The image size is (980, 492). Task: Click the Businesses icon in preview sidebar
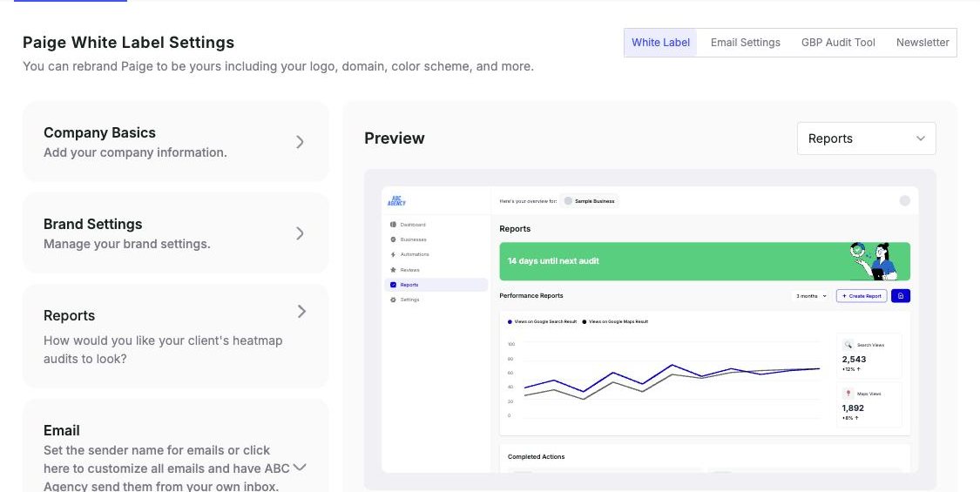coord(393,239)
